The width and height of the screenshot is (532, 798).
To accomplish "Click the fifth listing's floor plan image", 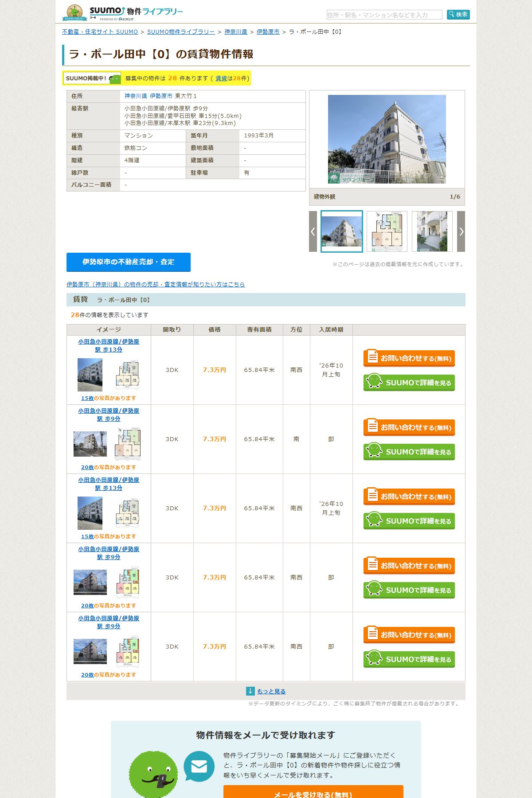I will (x=128, y=652).
